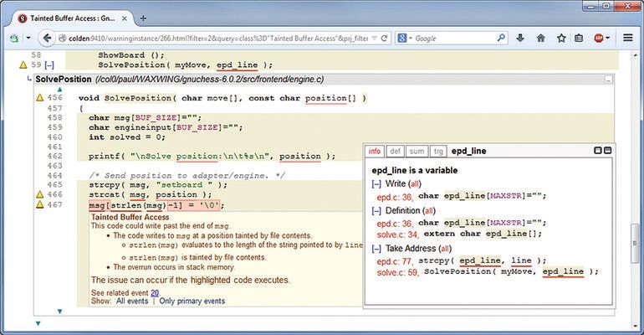Click the warning triangle on line 456

point(40,97)
